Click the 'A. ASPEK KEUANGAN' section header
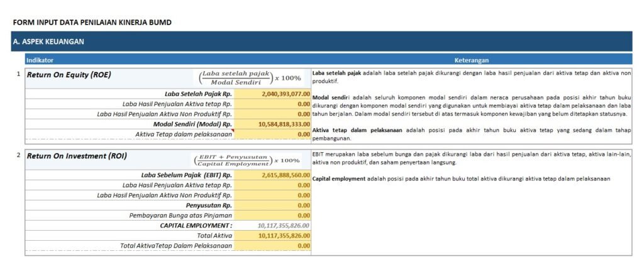 (x=321, y=41)
